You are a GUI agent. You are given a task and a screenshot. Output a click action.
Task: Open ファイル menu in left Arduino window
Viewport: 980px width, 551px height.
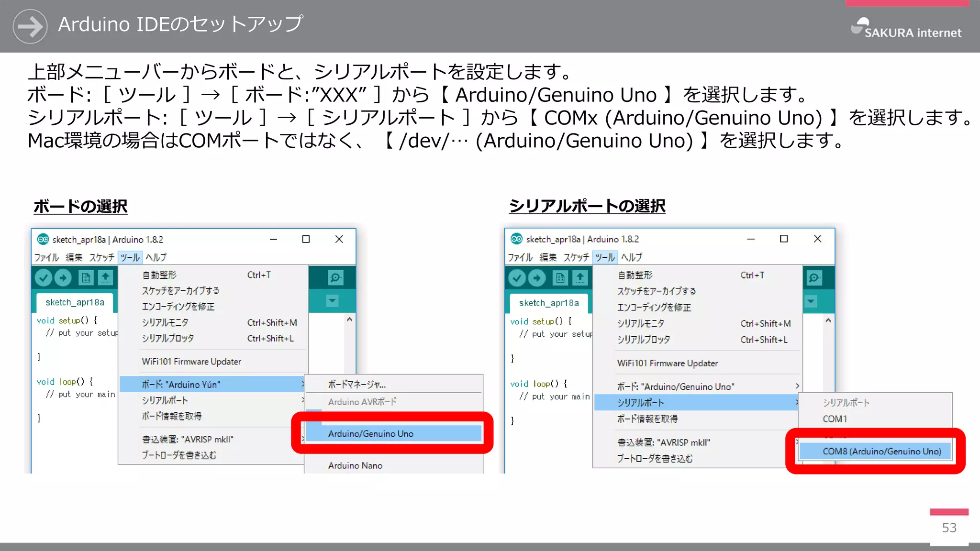tap(46, 257)
